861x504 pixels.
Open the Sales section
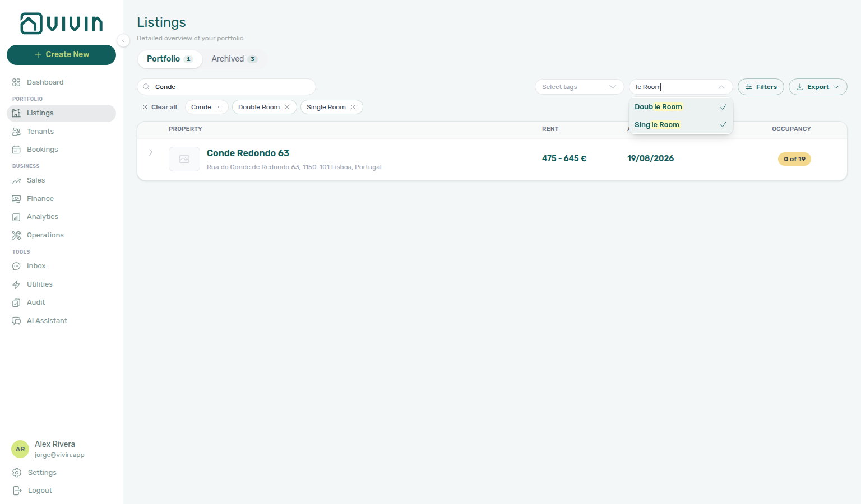[x=61, y=180]
